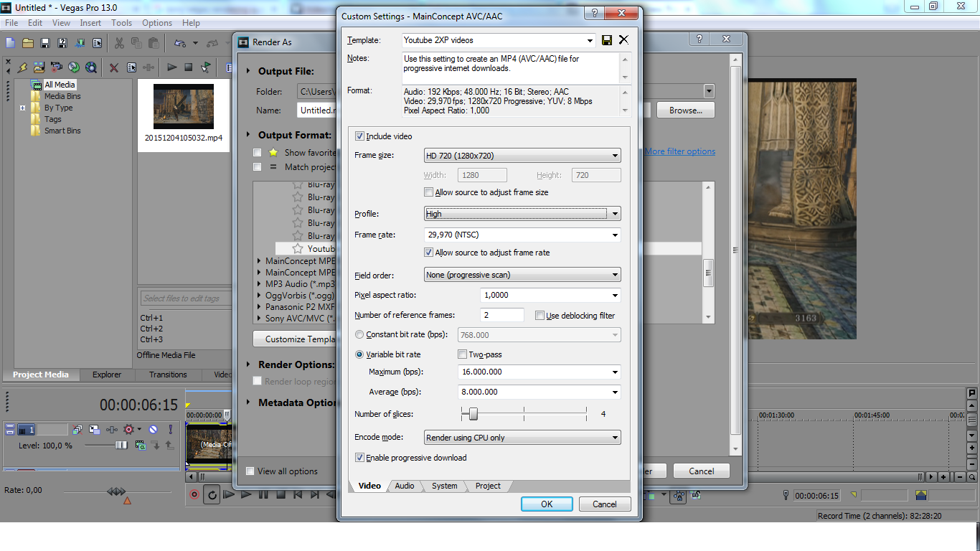The height and width of the screenshot is (551, 980).
Task: Open the Encode mode dropdown
Action: [522, 438]
